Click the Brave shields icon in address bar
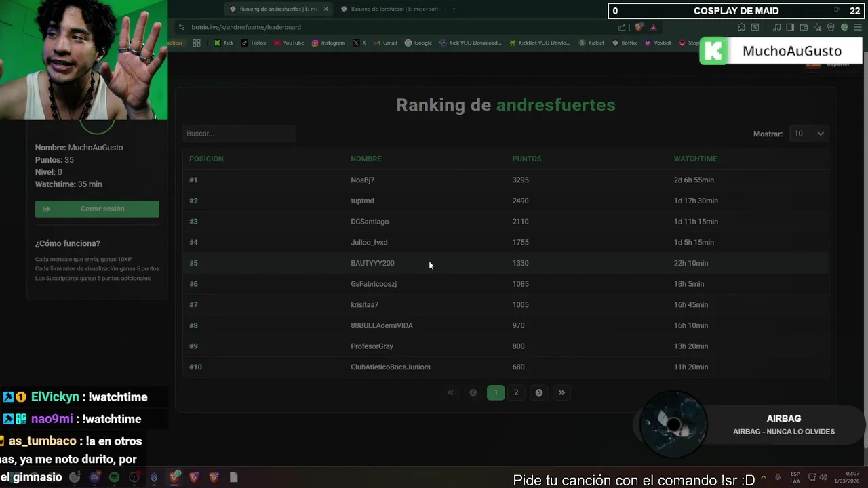Image resolution: width=868 pixels, height=488 pixels. tap(639, 27)
